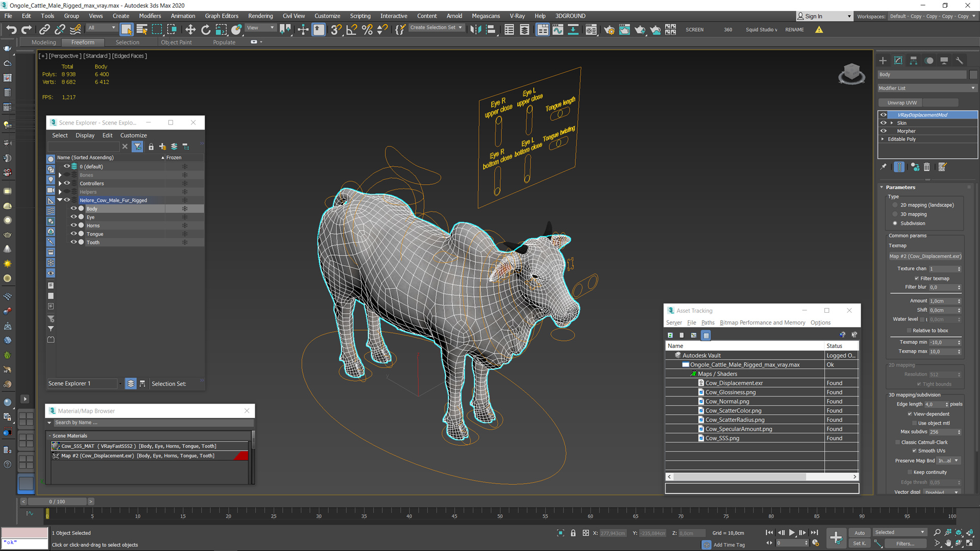Open the Hierarchy command panel tab
This screenshot has width=980, height=551.
click(x=914, y=60)
